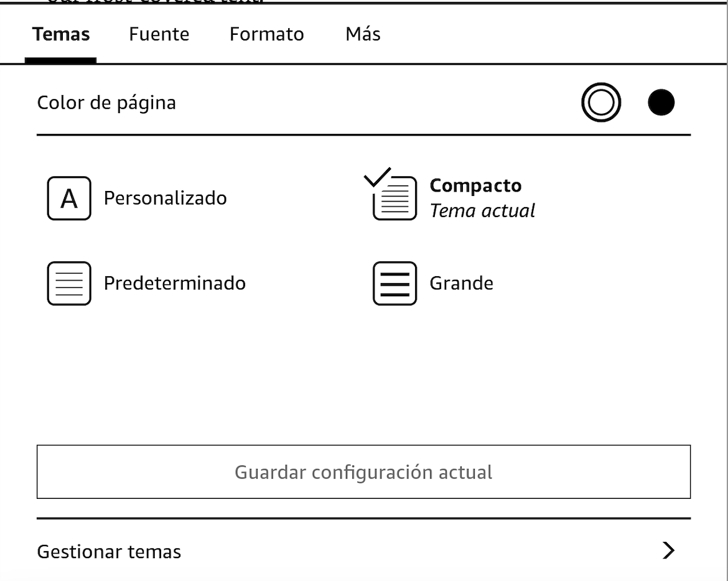Click the Predeterminado theme lines icon

[69, 284]
